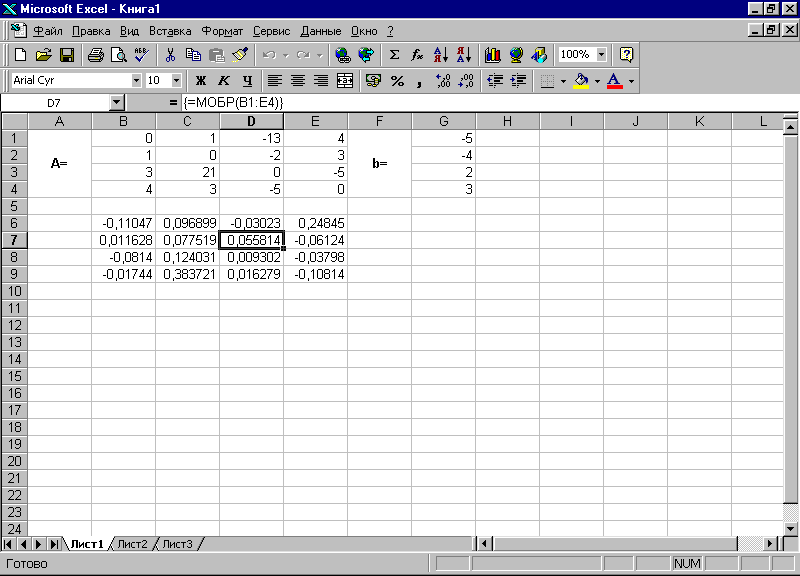This screenshot has width=800, height=576.
Task: Open the Правка menu
Action: 91,31
